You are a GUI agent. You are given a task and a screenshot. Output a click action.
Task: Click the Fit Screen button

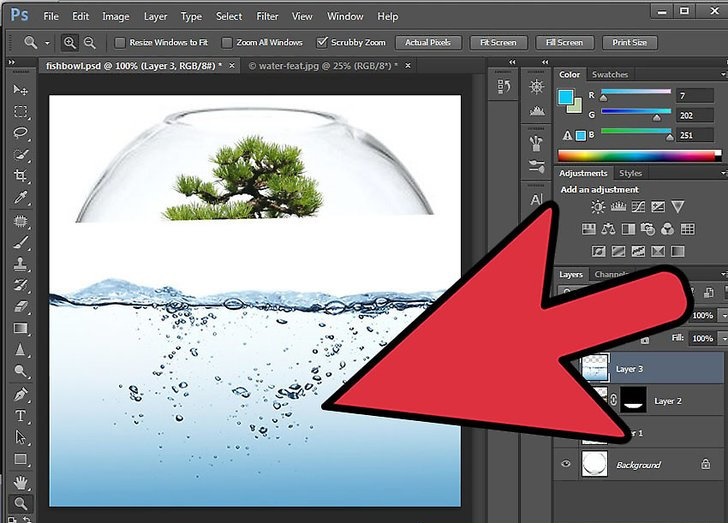coord(498,43)
